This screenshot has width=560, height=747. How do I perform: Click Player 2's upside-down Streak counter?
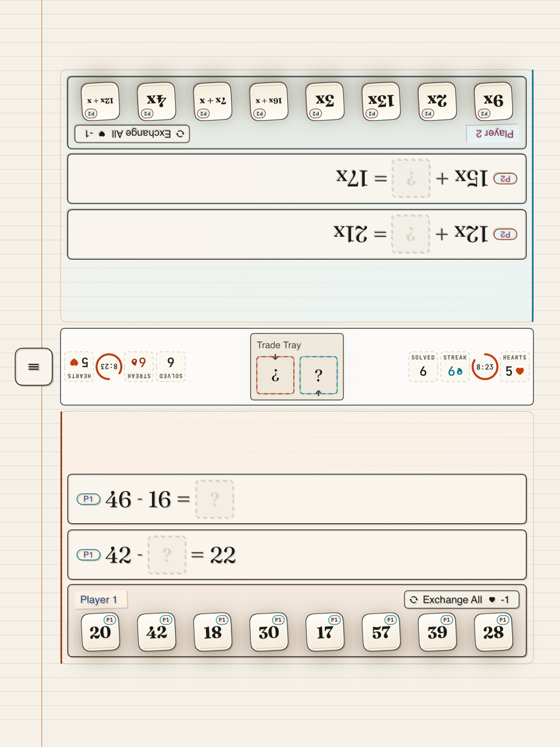click(x=139, y=366)
